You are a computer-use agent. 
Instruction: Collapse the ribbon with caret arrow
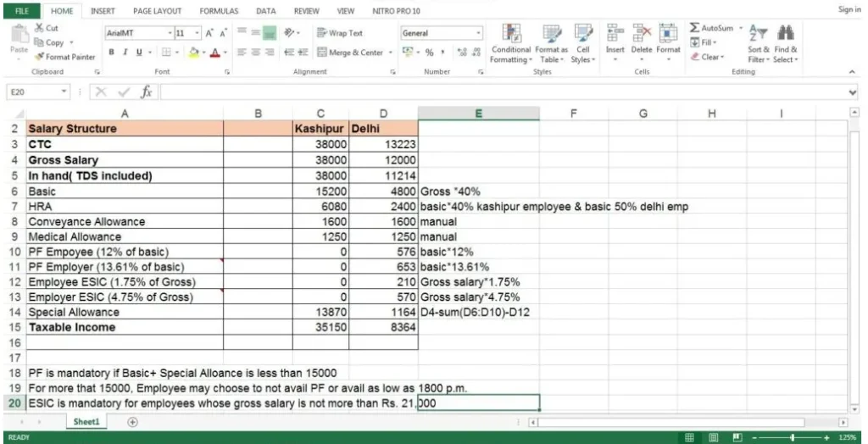point(853,72)
